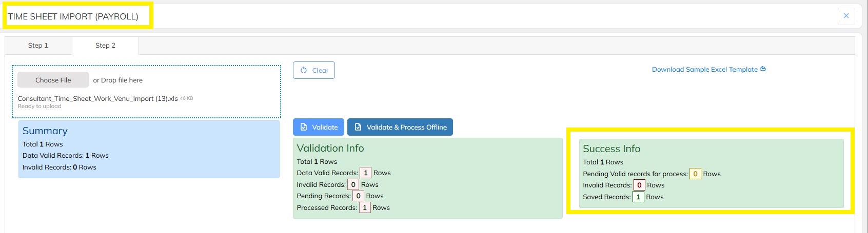Click the cloud download icon beside template link
The width and height of the screenshot is (868, 233).
click(763, 69)
